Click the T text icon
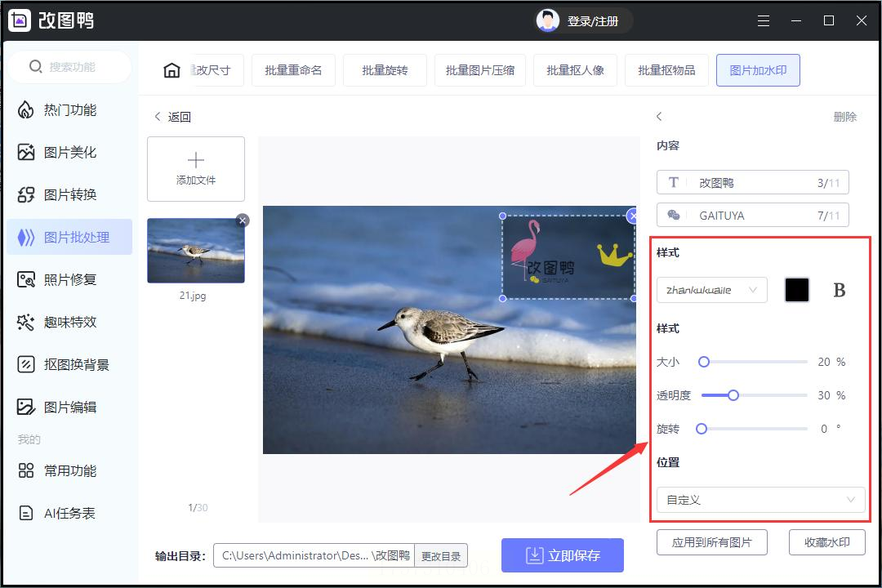This screenshot has height=588, width=882. [x=673, y=182]
